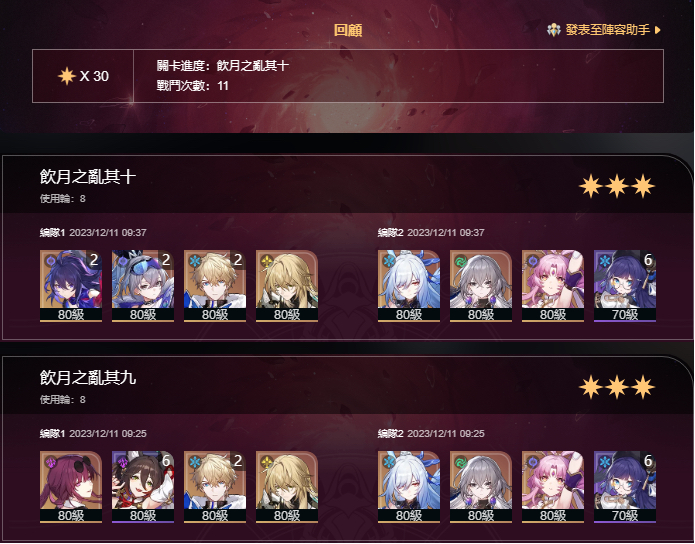Viewport: 695px width, 544px height.
Task: Select the Seele portrait in stage ten team 1
Action: 71,286
